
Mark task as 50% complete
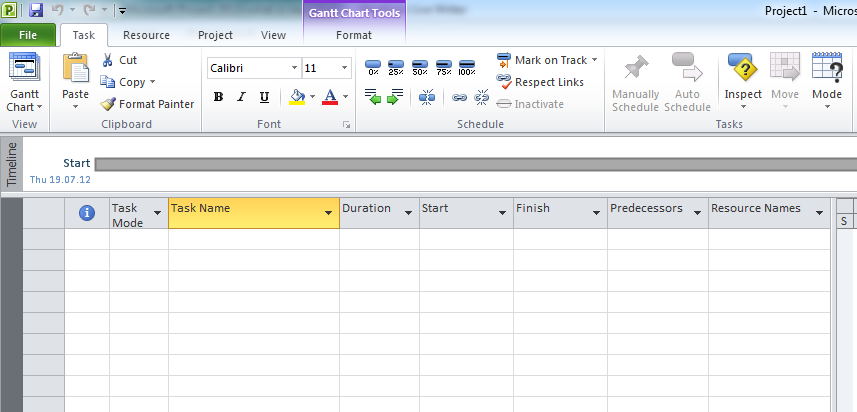[x=420, y=68]
